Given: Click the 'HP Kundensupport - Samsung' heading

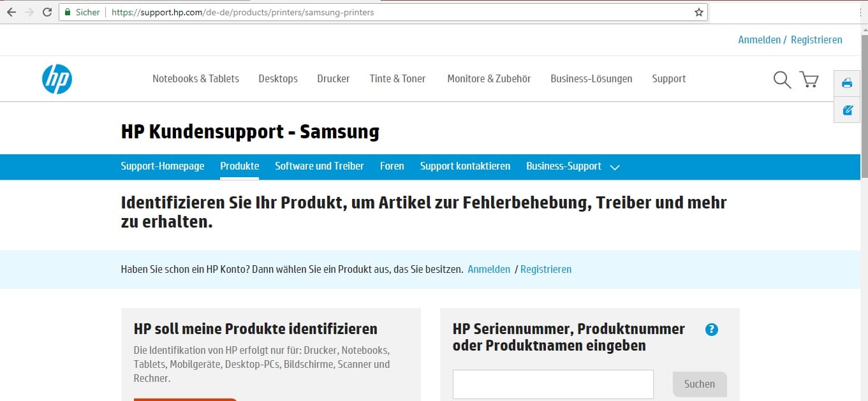Looking at the screenshot, I should pyautogui.click(x=250, y=132).
